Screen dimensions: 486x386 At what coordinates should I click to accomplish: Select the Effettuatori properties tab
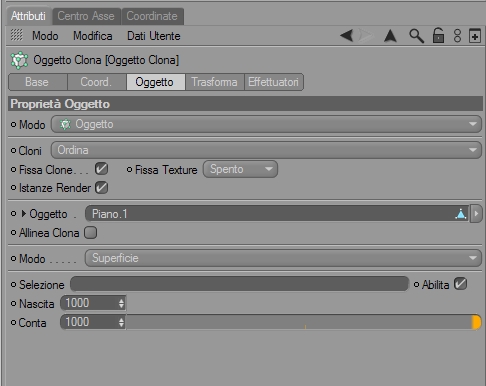[274, 82]
